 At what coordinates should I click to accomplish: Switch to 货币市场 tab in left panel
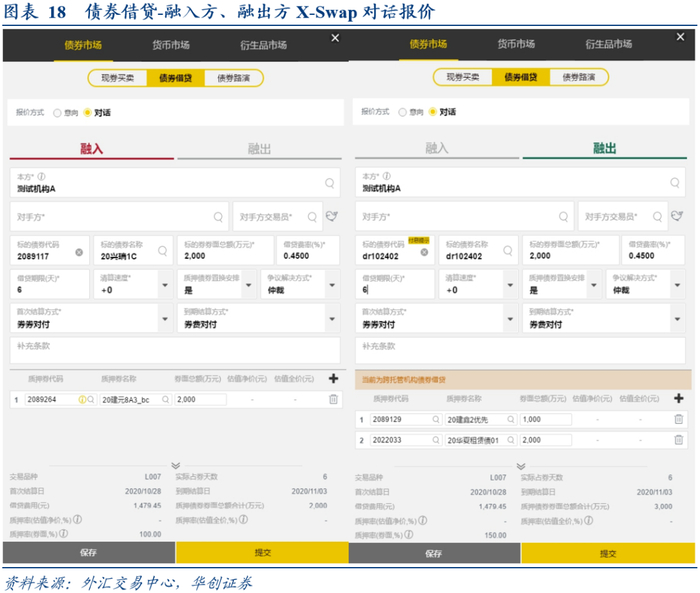[171, 45]
